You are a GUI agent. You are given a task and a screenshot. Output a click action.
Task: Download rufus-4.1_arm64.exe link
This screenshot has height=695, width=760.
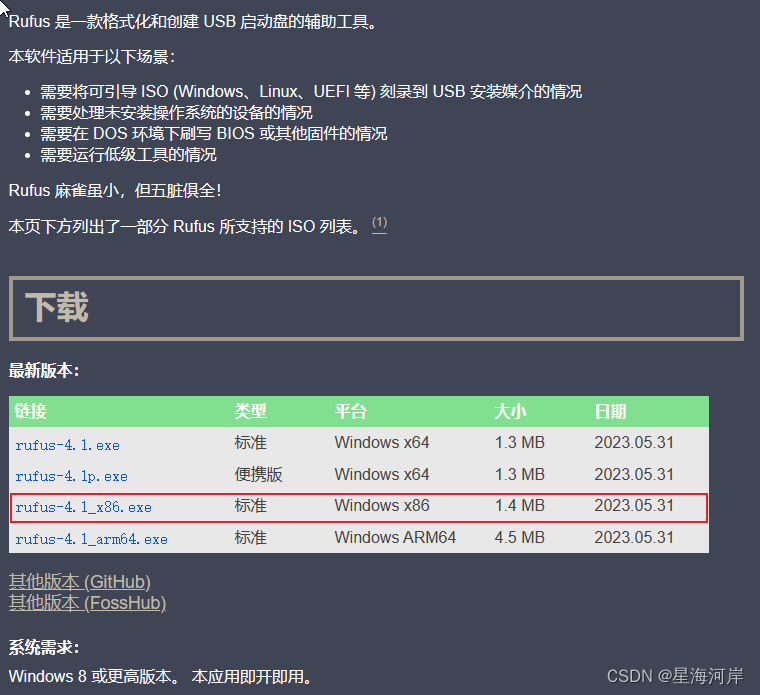coord(91,539)
